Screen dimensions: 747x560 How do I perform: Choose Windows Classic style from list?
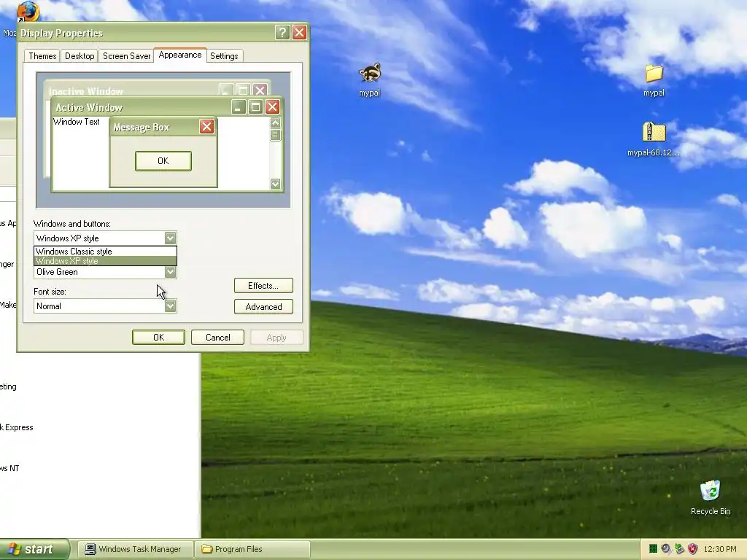point(105,252)
